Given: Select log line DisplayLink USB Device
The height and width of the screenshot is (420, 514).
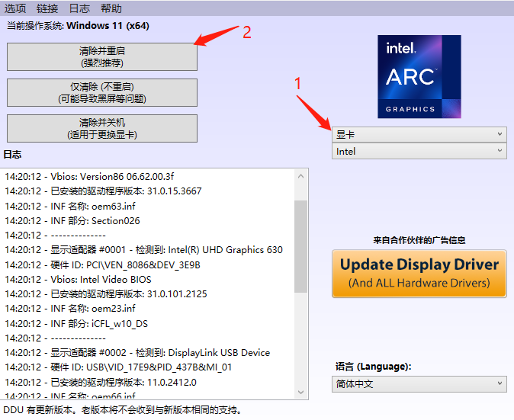Looking at the screenshot, I should tap(137, 353).
